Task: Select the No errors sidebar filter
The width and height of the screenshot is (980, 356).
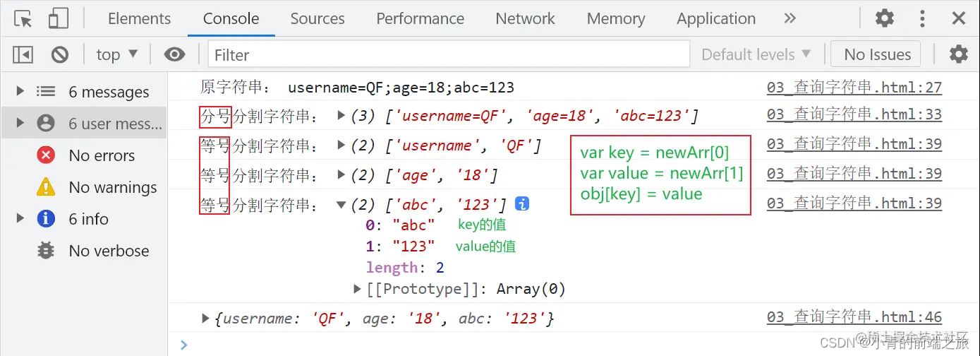Action: click(x=101, y=155)
